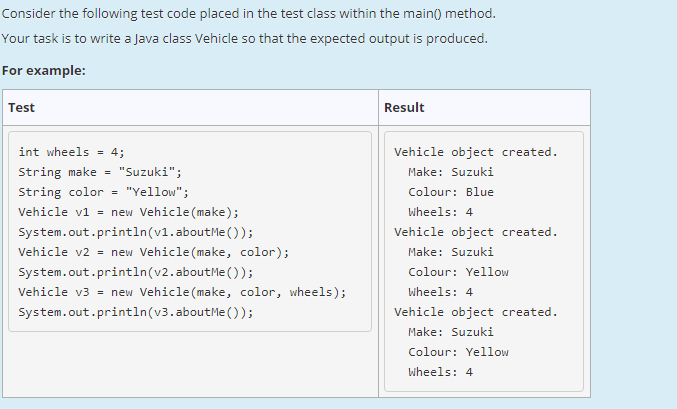
Task: Click the first 'Vehicle object created.' output line
Action: pos(475,152)
